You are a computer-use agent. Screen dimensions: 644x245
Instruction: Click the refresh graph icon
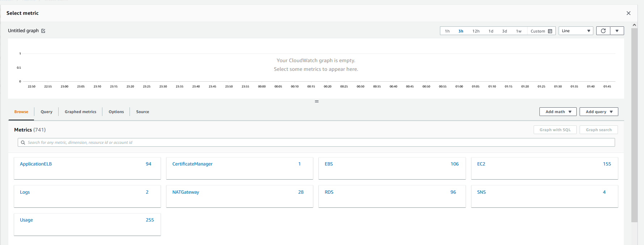point(603,31)
